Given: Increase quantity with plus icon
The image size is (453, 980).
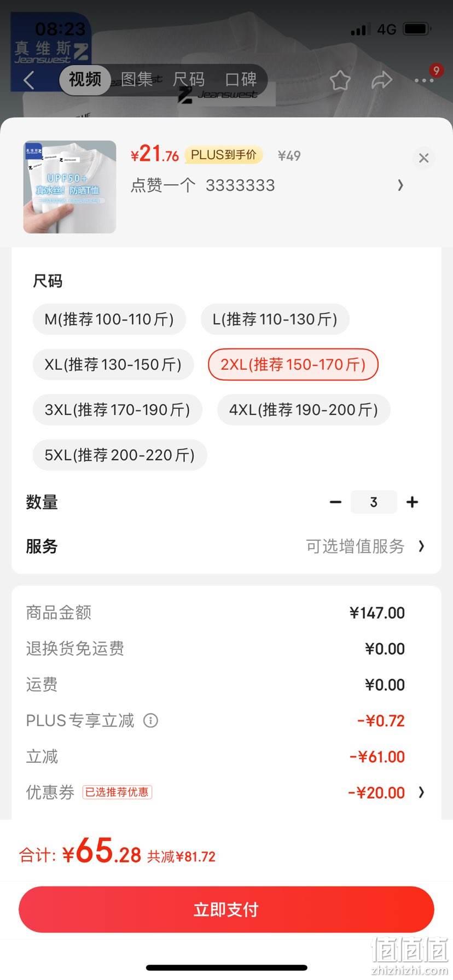Looking at the screenshot, I should tap(412, 502).
